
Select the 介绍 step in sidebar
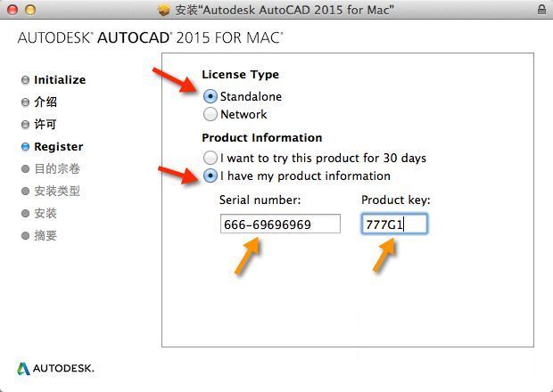click(x=39, y=102)
